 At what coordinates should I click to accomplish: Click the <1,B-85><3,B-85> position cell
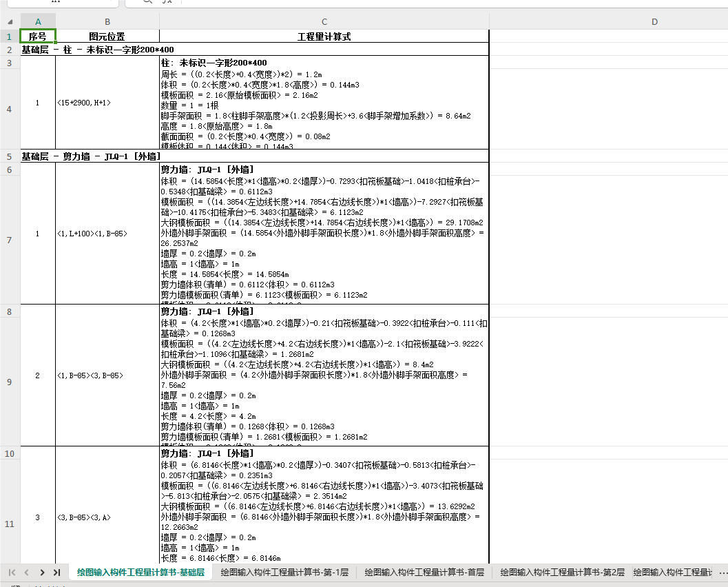coord(107,375)
